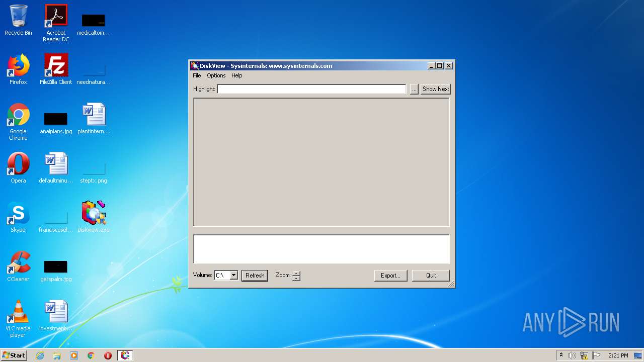Screen dimensions: 644x362
Task: Click the Export... button
Action: (390, 276)
